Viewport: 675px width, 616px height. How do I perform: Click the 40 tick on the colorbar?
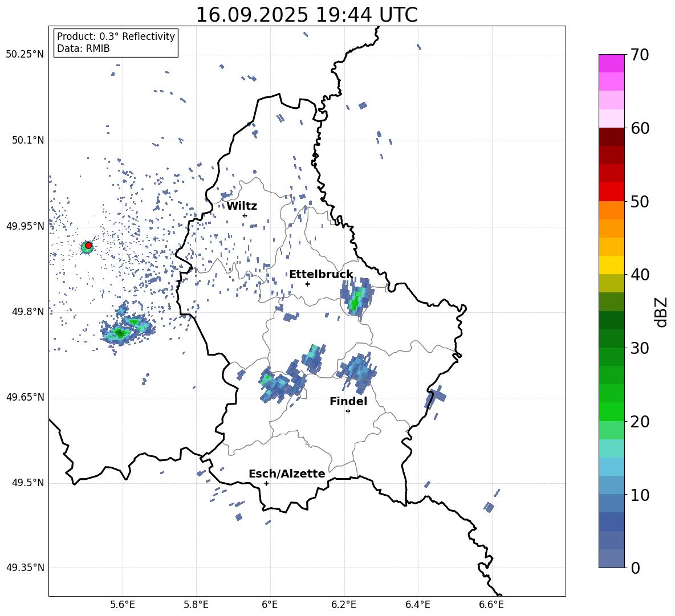click(x=640, y=275)
